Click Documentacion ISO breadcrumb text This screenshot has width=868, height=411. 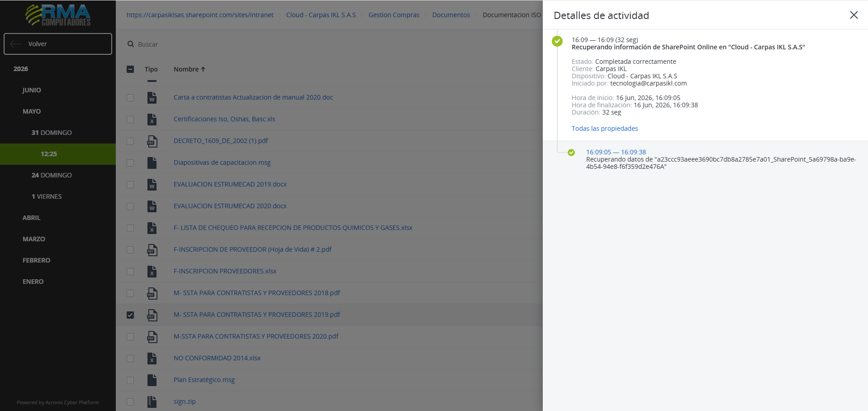pos(512,15)
